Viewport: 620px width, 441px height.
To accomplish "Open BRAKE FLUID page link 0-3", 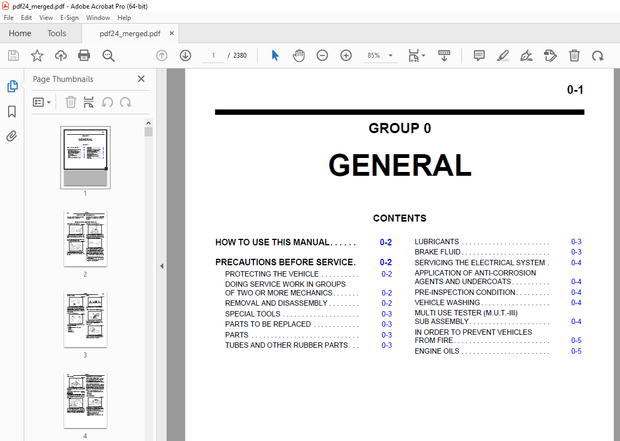I will coord(576,252).
